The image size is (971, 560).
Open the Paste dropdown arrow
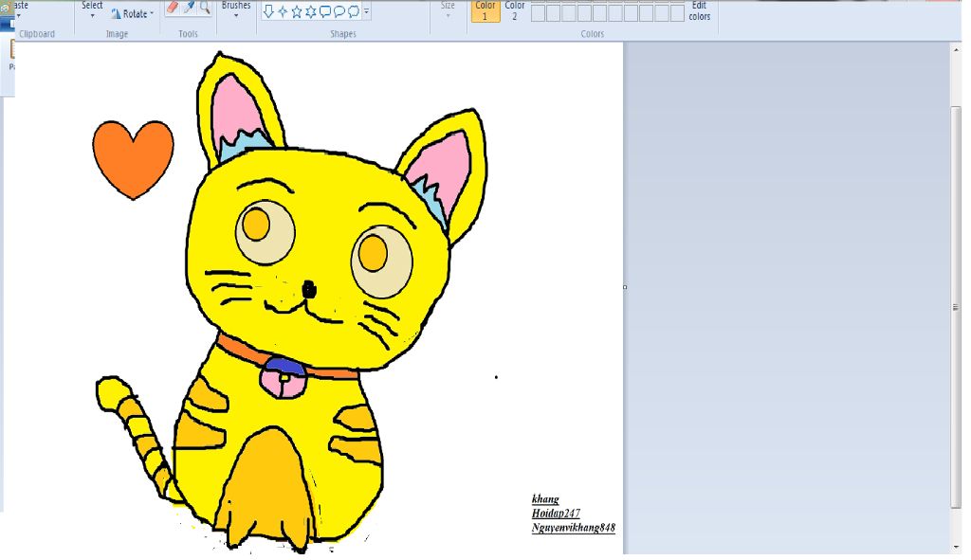(x=19, y=16)
